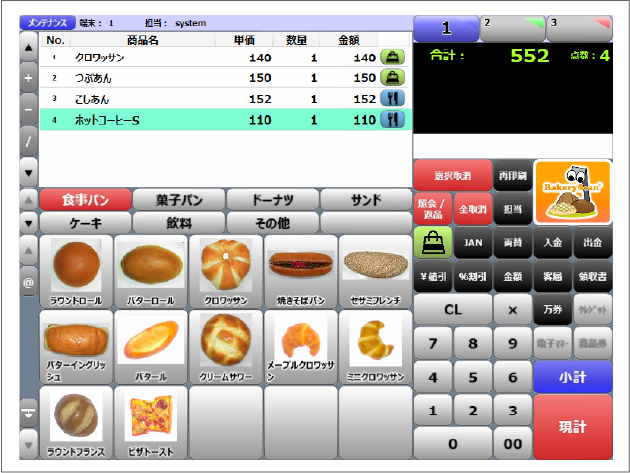
Task: Toggle takeout bag icon on クロワッサン row
Action: pos(393,57)
